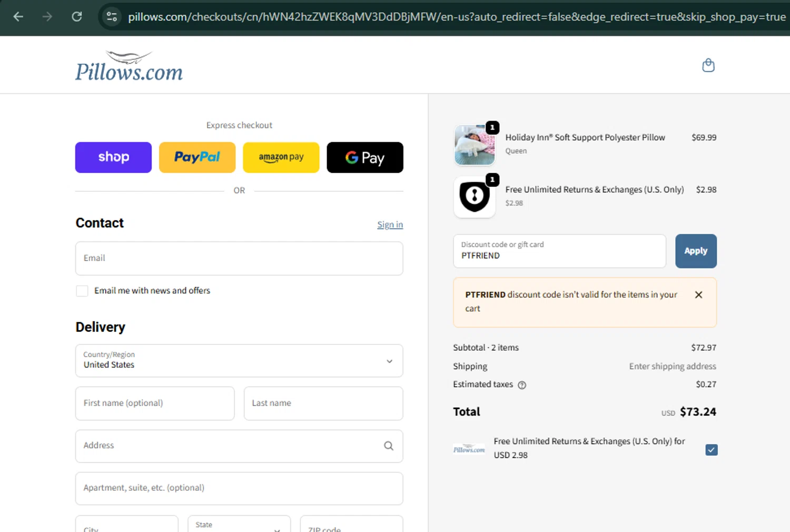790x532 pixels.
Task: Pay using Google Pay
Action: coord(365,157)
